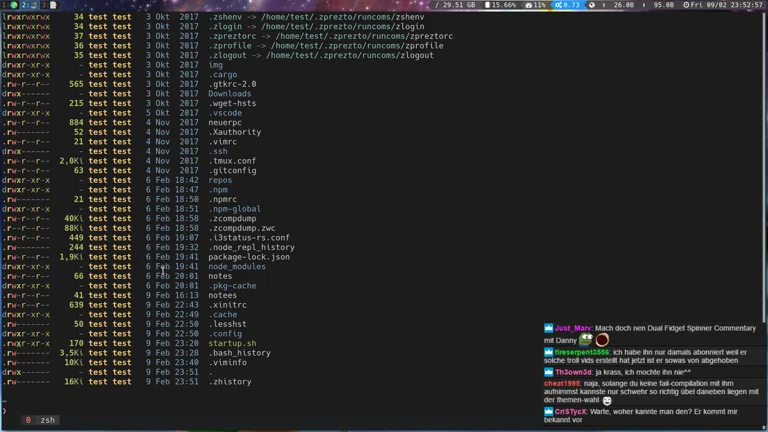
Task: Click the file name .zlogin
Action: (x=225, y=26)
